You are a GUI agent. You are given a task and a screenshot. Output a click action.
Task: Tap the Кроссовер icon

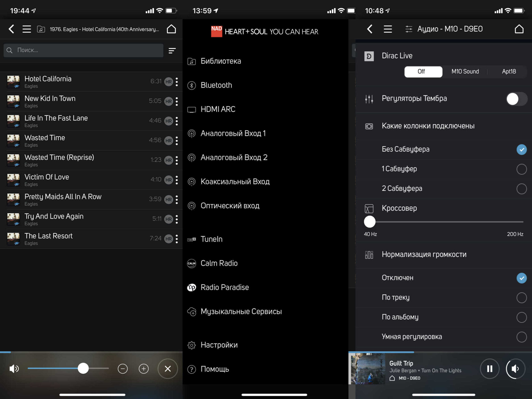(x=369, y=209)
